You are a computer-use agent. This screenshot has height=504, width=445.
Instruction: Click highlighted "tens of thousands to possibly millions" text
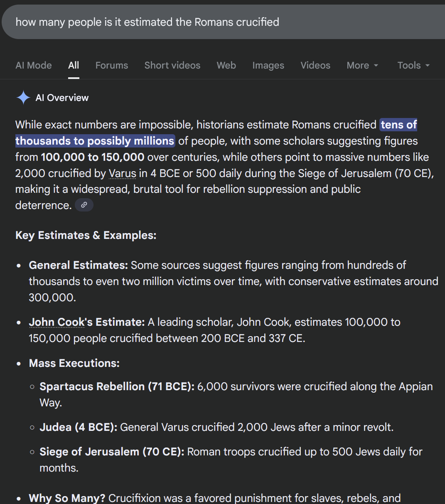(x=95, y=141)
